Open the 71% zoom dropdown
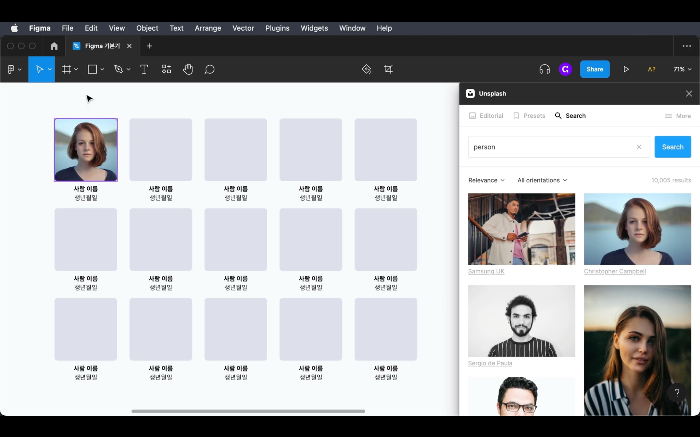Image resolution: width=700 pixels, height=437 pixels. 682,69
